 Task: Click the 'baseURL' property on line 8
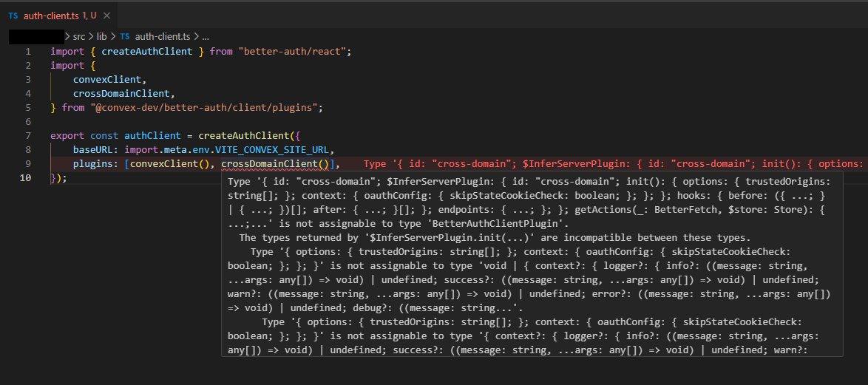click(x=93, y=150)
